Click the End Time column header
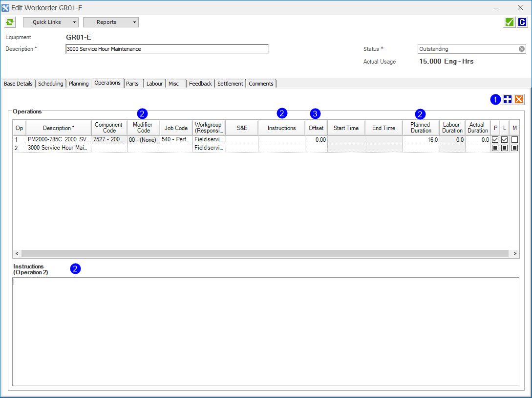The height and width of the screenshot is (398, 532). pos(383,128)
